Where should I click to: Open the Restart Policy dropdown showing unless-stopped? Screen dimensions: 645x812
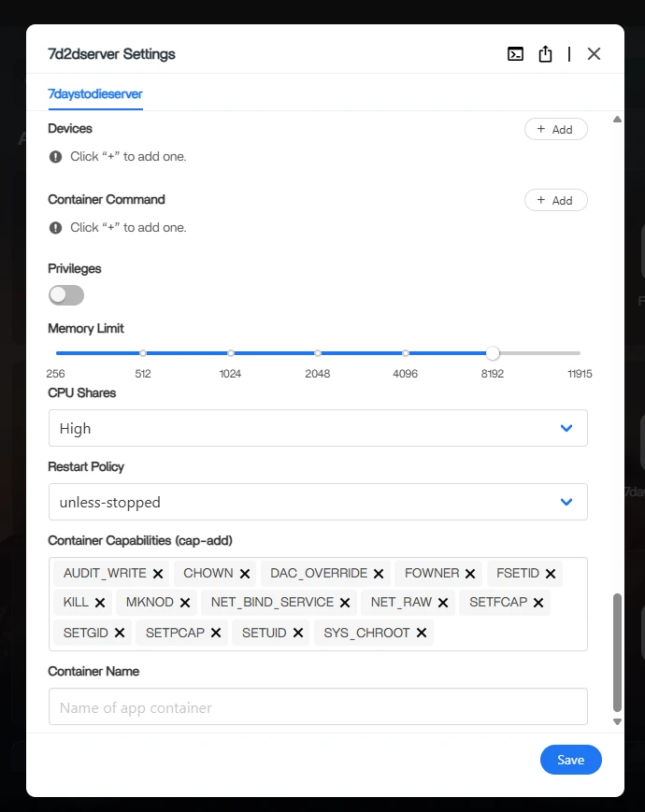318,502
